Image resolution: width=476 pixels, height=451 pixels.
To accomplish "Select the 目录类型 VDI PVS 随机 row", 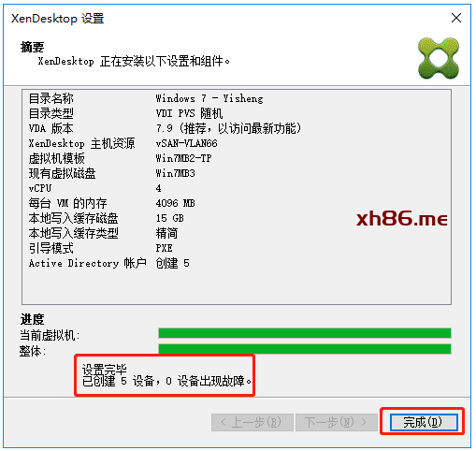I will coord(125,113).
